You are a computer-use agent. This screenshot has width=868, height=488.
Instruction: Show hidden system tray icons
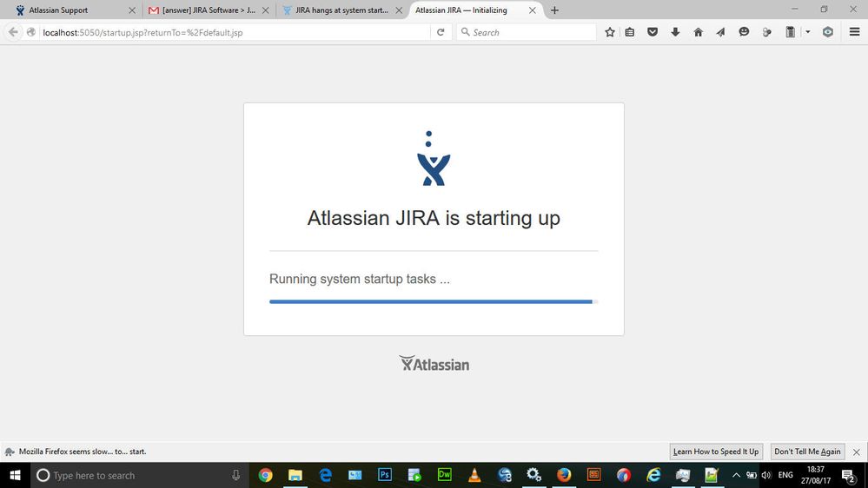tap(736, 475)
